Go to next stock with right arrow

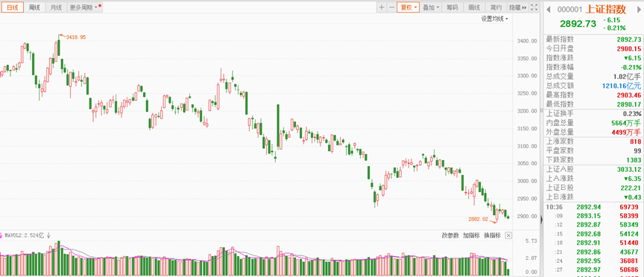[x=639, y=10]
